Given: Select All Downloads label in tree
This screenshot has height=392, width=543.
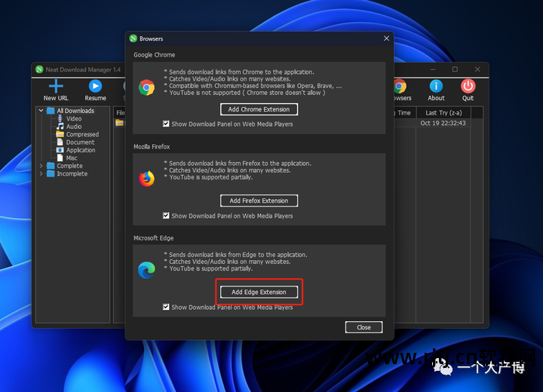Looking at the screenshot, I should click(75, 111).
